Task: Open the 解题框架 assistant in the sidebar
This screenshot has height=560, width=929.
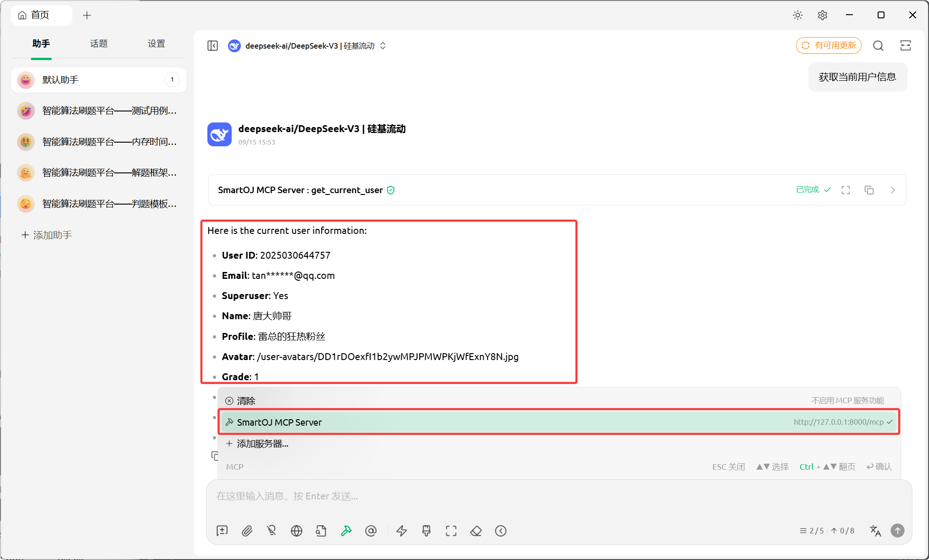Action: pos(99,172)
